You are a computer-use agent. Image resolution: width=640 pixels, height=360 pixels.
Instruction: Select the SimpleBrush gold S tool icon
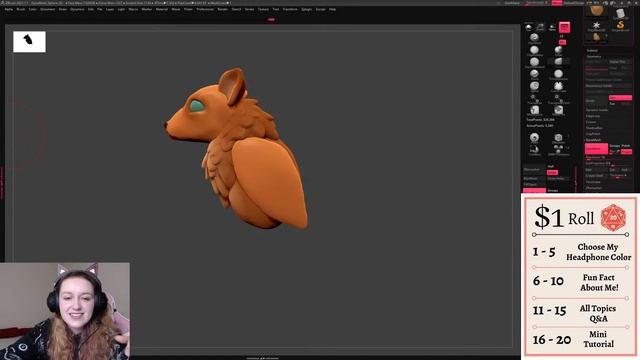click(620, 26)
